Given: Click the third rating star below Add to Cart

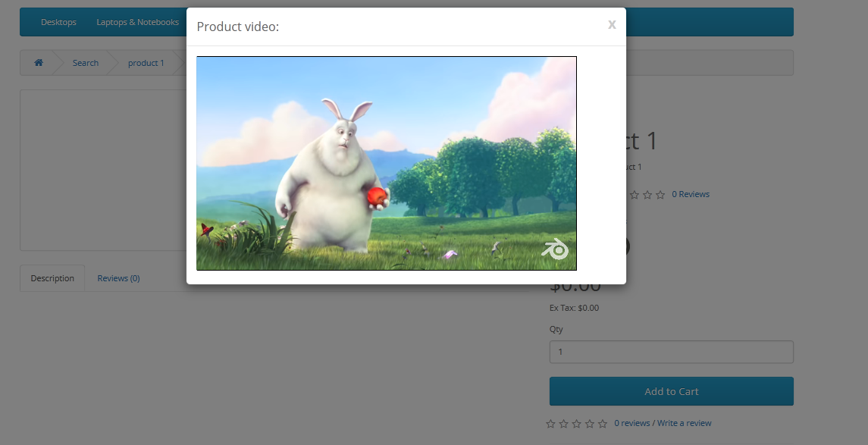Looking at the screenshot, I should (x=577, y=424).
